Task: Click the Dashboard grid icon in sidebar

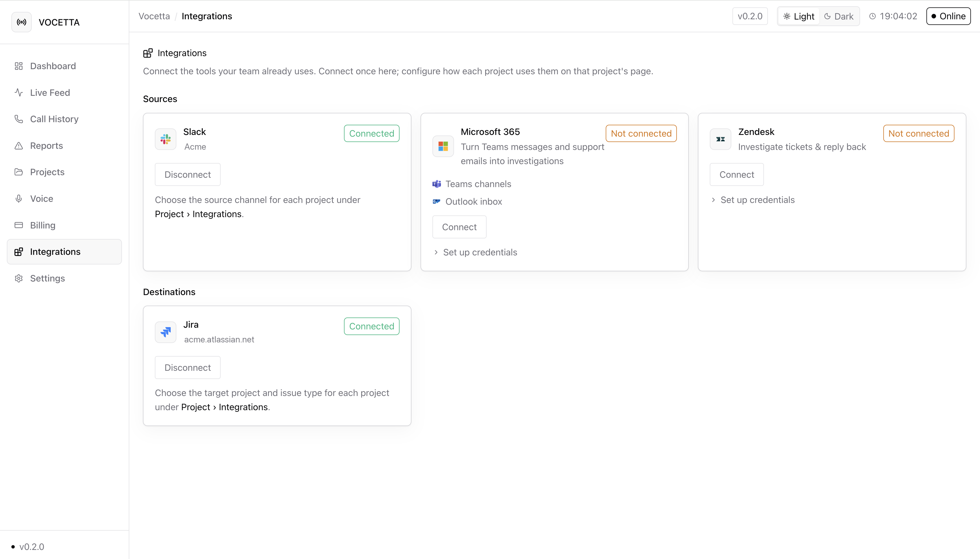Action: 18,66
